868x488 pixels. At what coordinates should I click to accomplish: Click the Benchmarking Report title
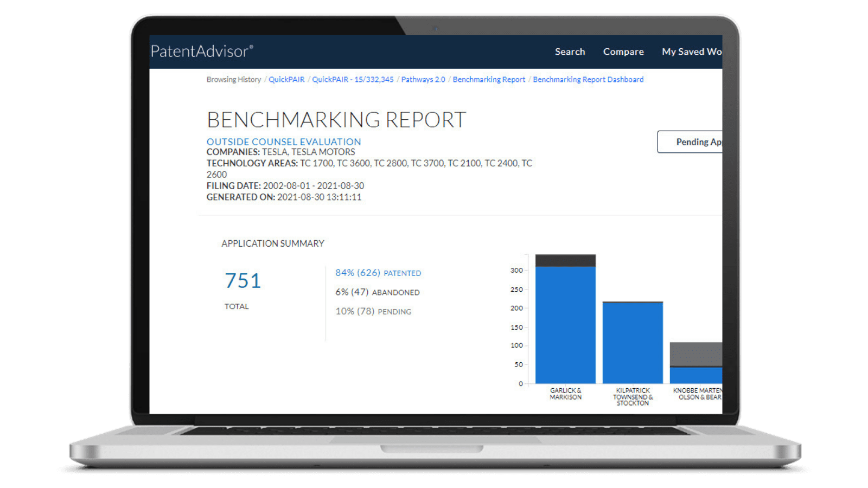click(336, 120)
